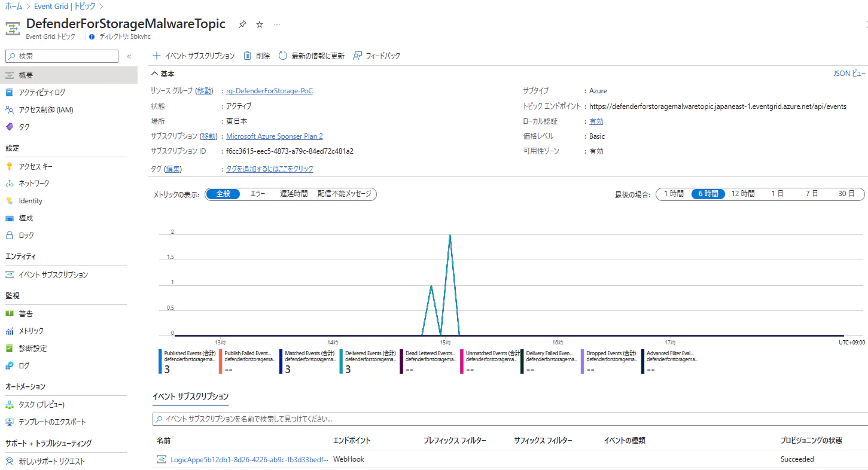Open LogicApp event subscription row link
This screenshot has width=868, height=470.
(x=249, y=459)
